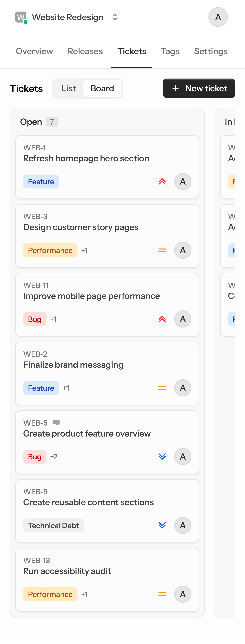Screen dimensions: 245x644
Task: Open ticket Create reusable content sections
Action: click(88, 502)
